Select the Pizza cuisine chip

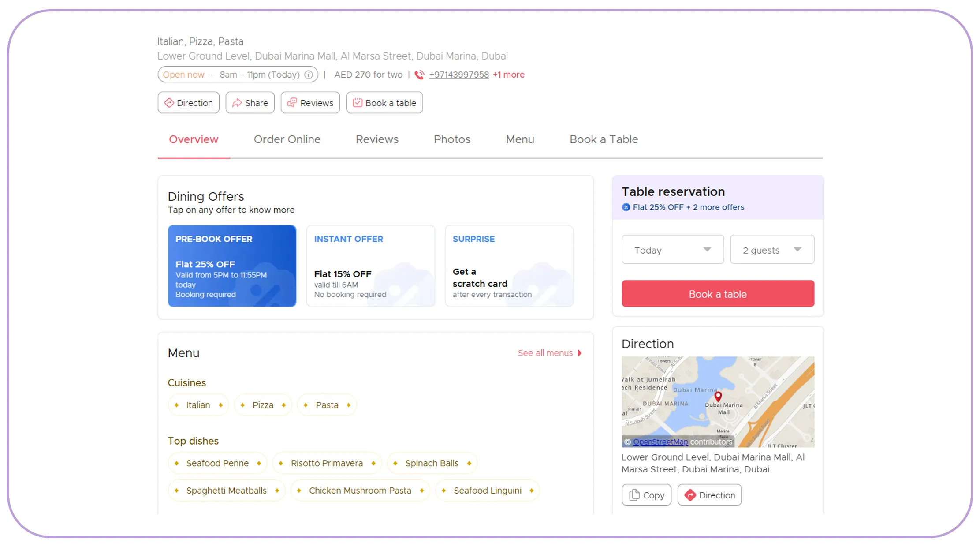coord(263,405)
